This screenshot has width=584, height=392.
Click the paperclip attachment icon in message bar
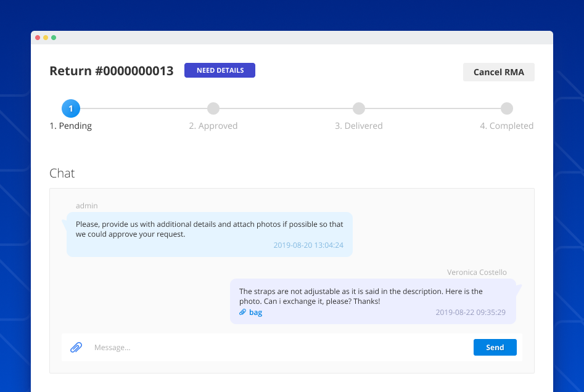click(x=76, y=347)
